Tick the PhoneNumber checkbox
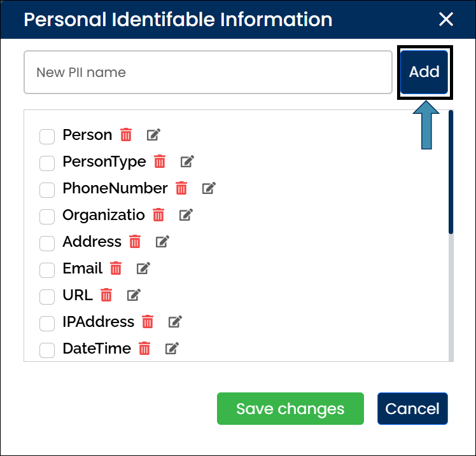 (47, 190)
